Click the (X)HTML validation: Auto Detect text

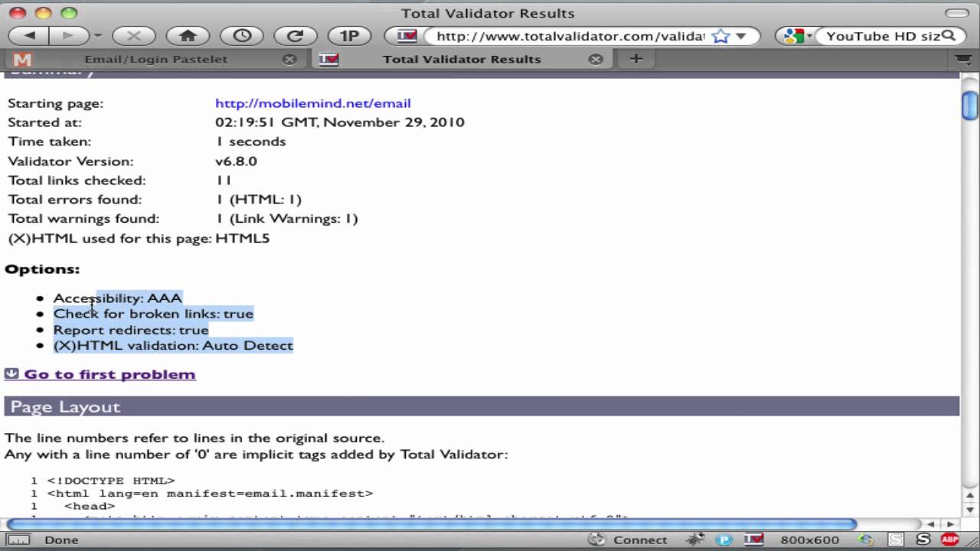[x=173, y=346]
